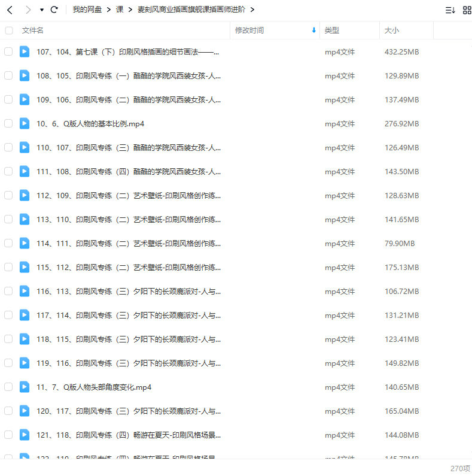Click video icon of 10、6、Q版人物的基本比例.mp4
472x476 pixels.
(x=24, y=123)
